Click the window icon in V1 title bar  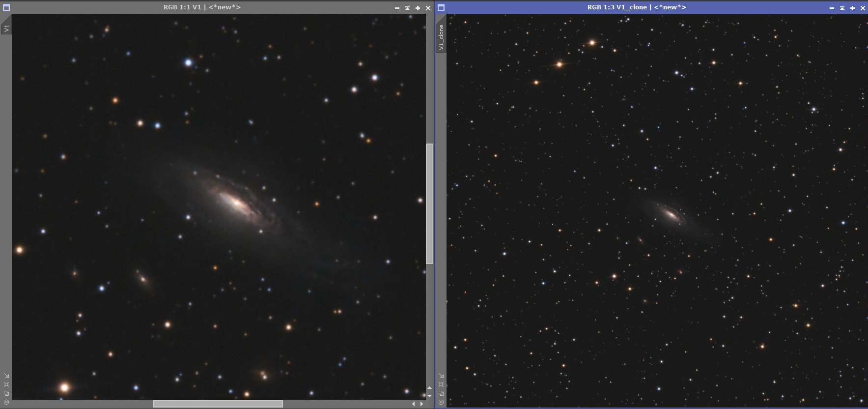6,7
